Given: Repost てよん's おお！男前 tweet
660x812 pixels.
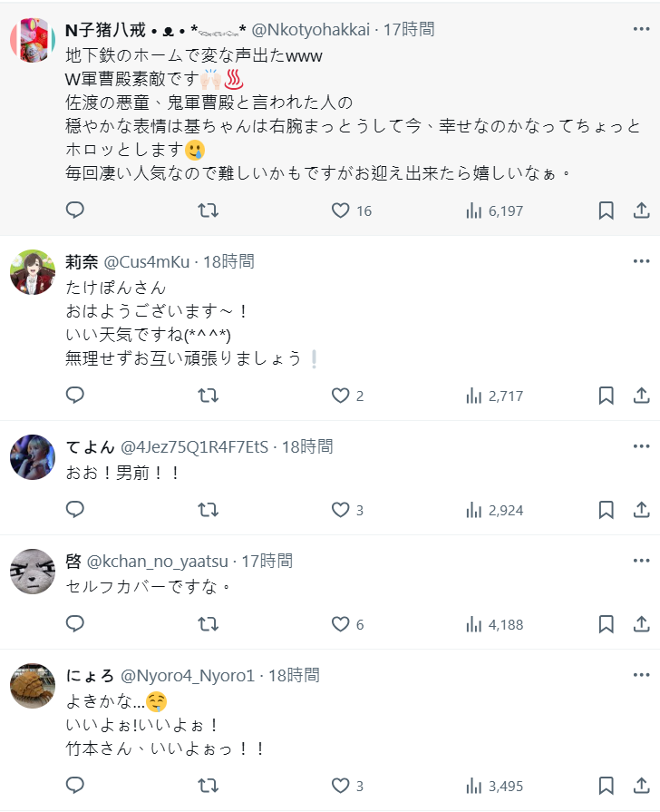Looking at the screenshot, I should 208,510.
